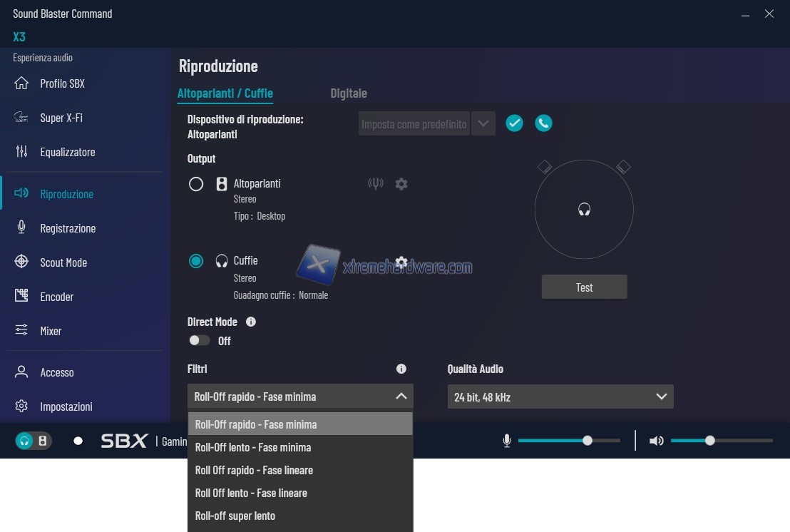The image size is (790, 532).
Task: Click the speaker calibration icon beside Altoparlanti
Action: point(375,184)
